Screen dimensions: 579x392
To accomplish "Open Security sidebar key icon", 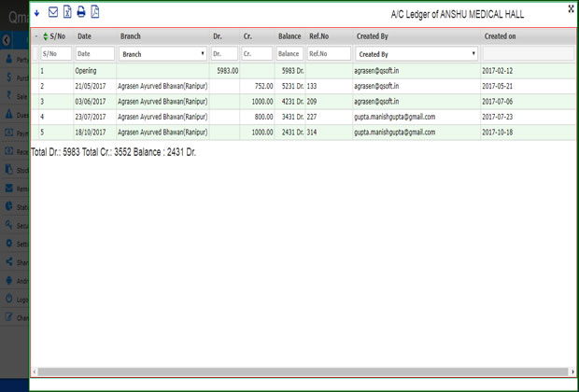I will click(x=9, y=225).
